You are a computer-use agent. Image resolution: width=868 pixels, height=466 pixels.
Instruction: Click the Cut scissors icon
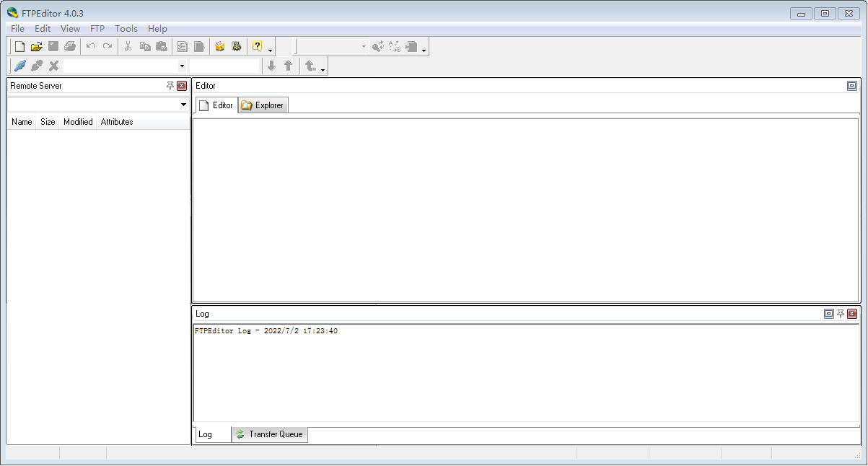click(128, 47)
